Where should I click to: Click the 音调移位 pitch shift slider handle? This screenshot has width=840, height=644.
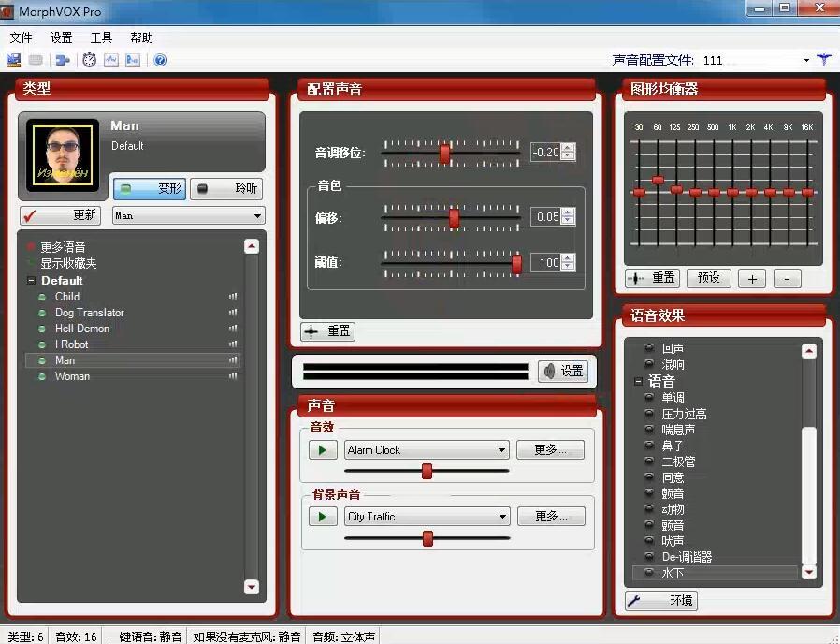click(444, 154)
